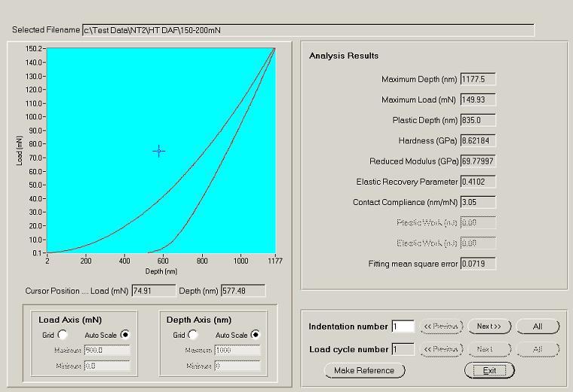Viewport: 573px width, 392px height.
Task: Select the Depth Axis Auto Scale option
Action: (x=256, y=335)
